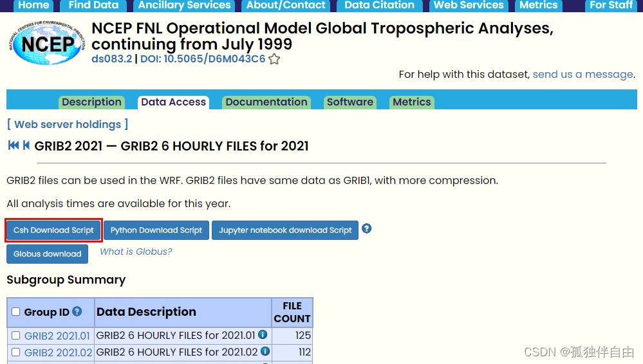Click Python Download Script button
The width and height of the screenshot is (643, 364).
click(156, 230)
